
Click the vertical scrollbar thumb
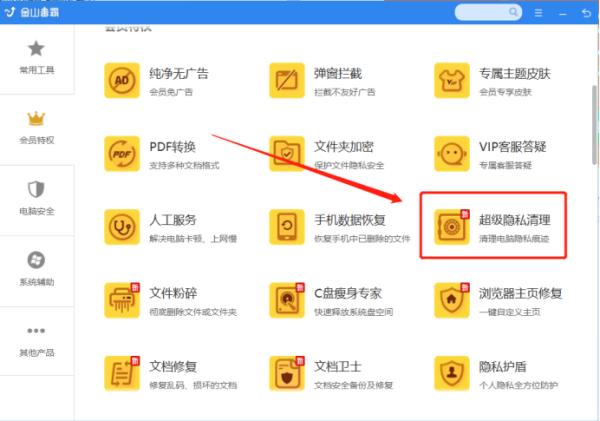tap(595, 125)
